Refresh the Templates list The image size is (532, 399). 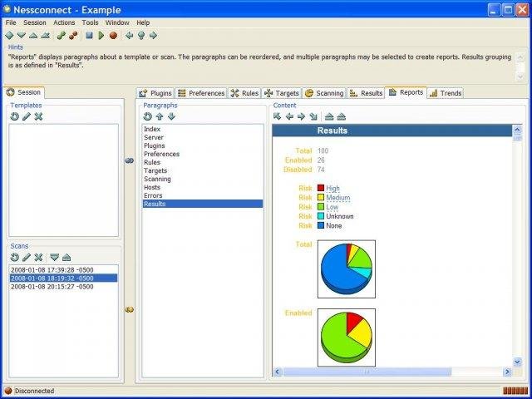pos(14,116)
